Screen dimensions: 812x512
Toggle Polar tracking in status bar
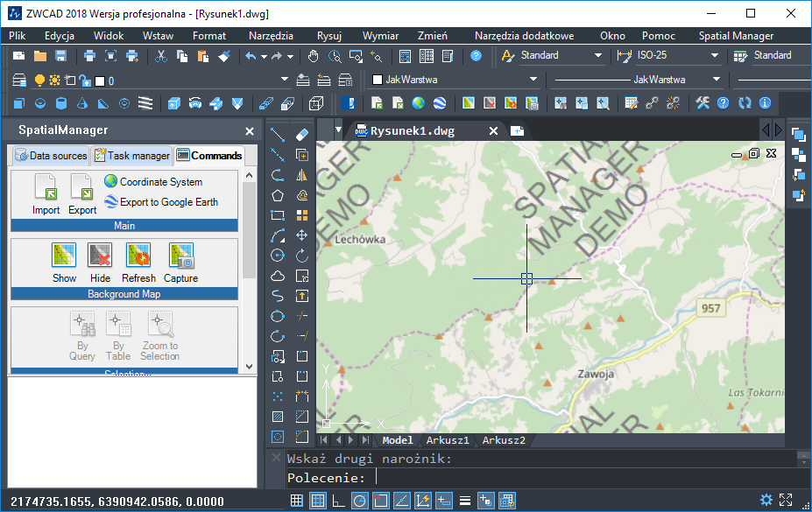(359, 500)
